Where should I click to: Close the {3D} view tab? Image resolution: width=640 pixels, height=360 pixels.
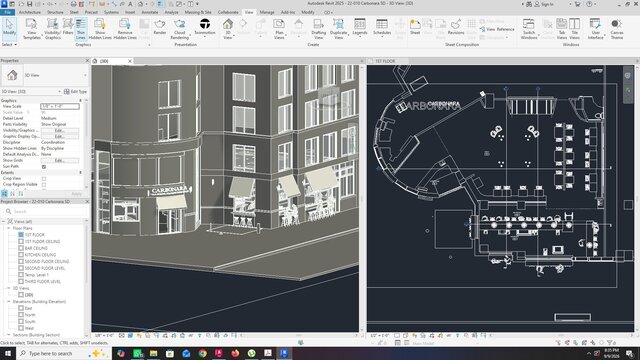(130, 61)
